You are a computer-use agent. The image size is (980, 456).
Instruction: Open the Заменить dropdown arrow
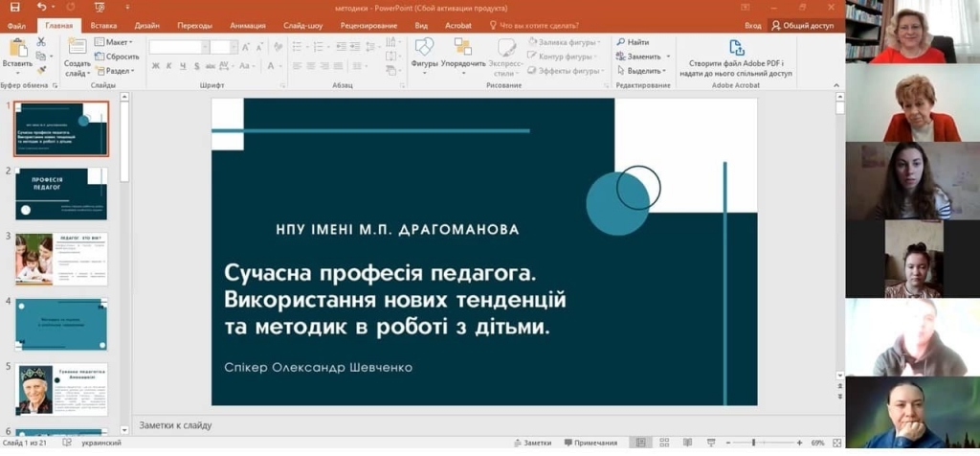668,57
